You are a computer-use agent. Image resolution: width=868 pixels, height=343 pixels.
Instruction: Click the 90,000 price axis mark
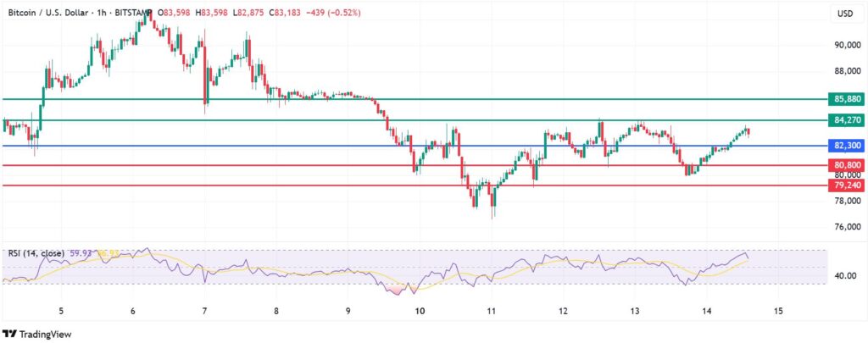point(846,45)
